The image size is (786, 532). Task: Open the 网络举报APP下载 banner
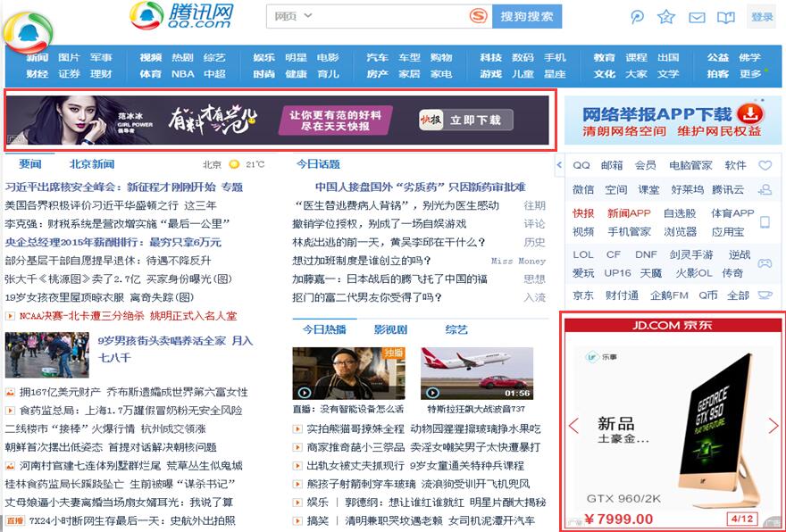click(x=673, y=121)
